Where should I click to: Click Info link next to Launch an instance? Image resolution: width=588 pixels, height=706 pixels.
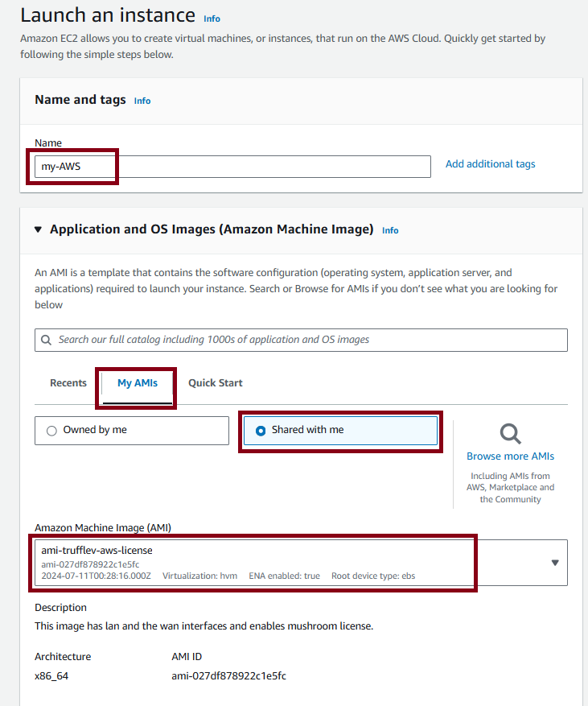pos(212,19)
